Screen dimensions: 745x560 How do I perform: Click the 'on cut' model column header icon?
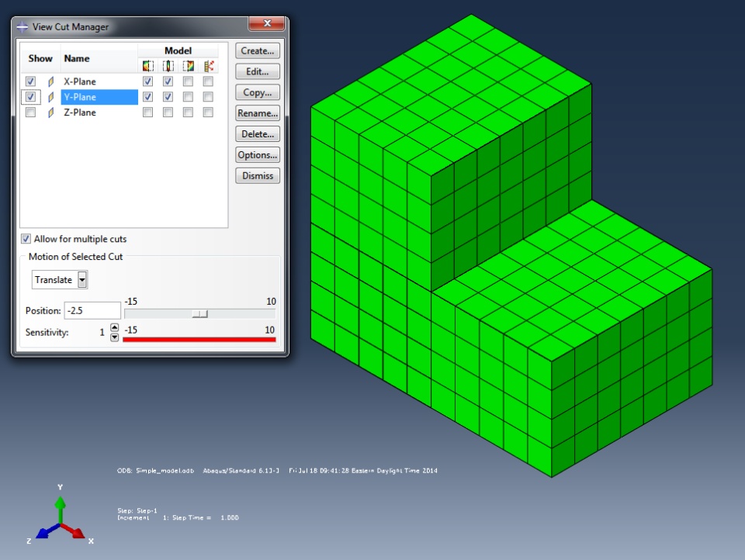(168, 66)
